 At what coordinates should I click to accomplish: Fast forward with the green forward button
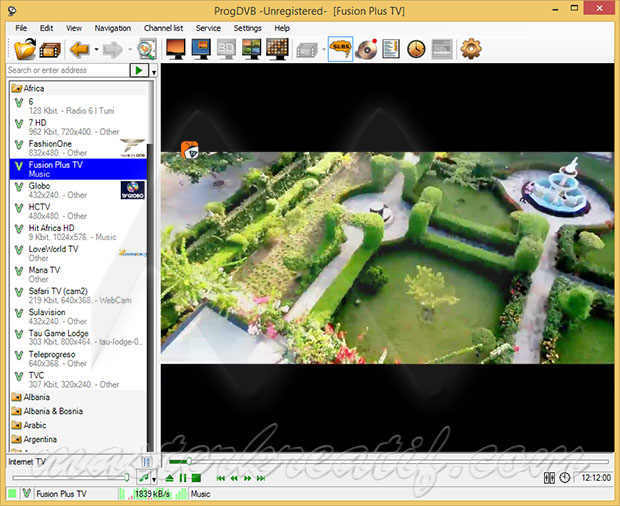click(248, 478)
